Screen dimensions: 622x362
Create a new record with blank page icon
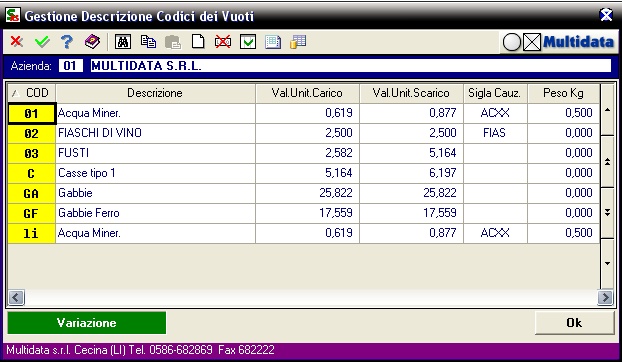click(198, 41)
